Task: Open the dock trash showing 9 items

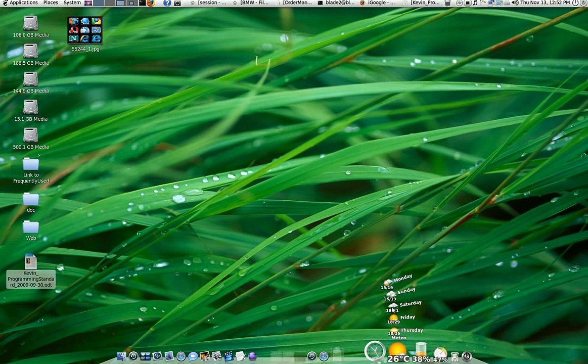Action: point(455,356)
